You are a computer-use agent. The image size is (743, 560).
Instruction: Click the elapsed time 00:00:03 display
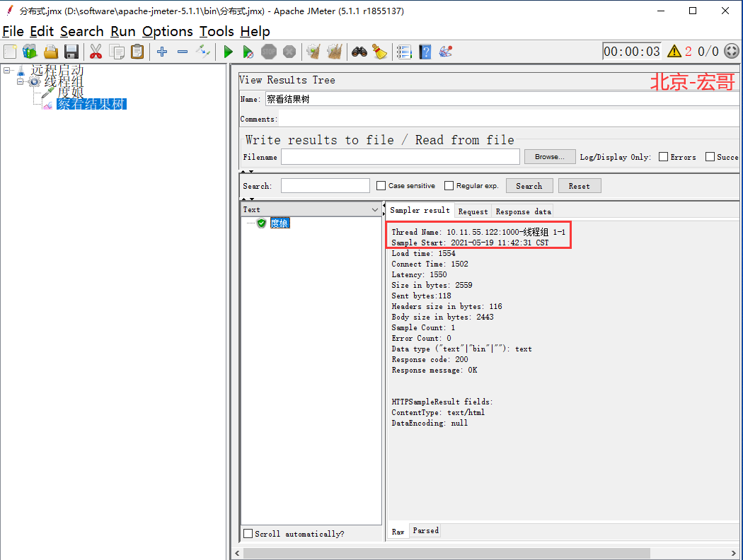(x=632, y=51)
